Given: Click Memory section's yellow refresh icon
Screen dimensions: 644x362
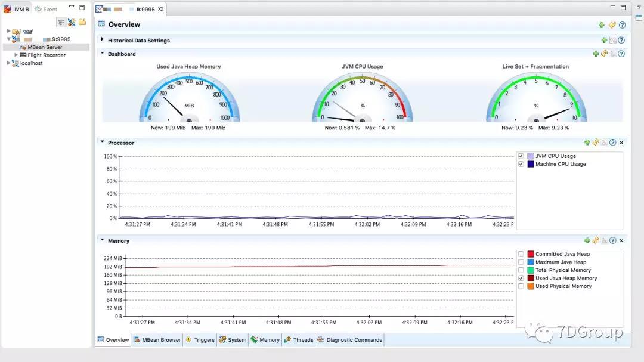Looking at the screenshot, I should coord(596,240).
